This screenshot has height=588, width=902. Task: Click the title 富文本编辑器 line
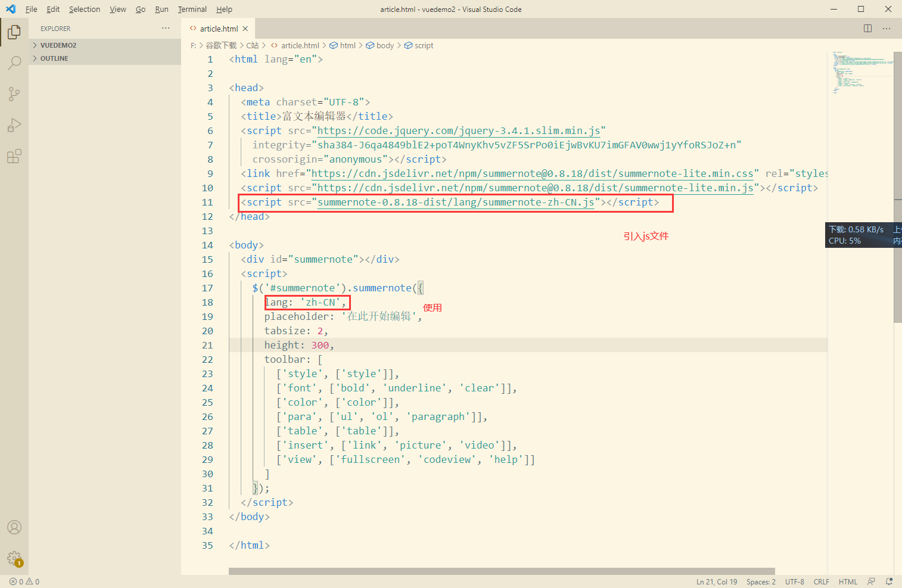(316, 116)
